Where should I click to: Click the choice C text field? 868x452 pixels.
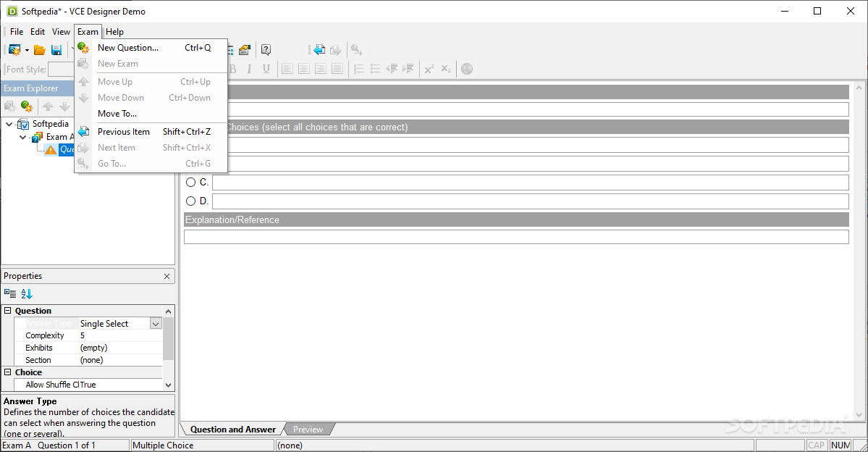531,183
